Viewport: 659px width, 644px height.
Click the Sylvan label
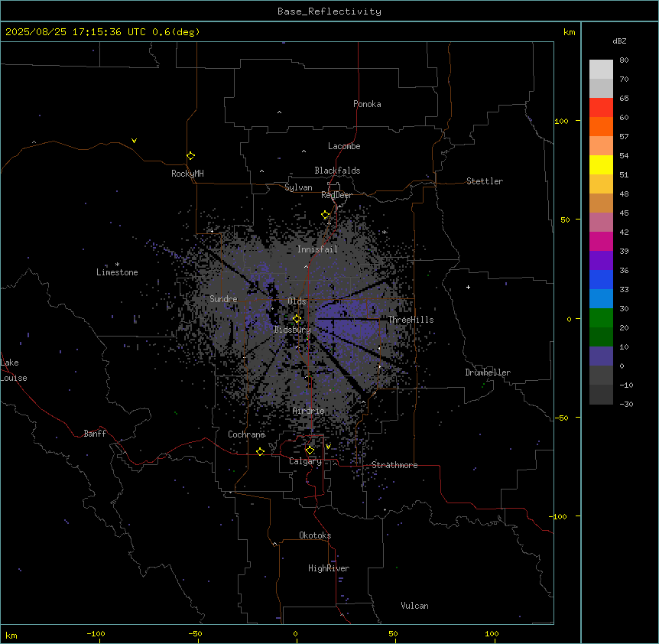[298, 187]
